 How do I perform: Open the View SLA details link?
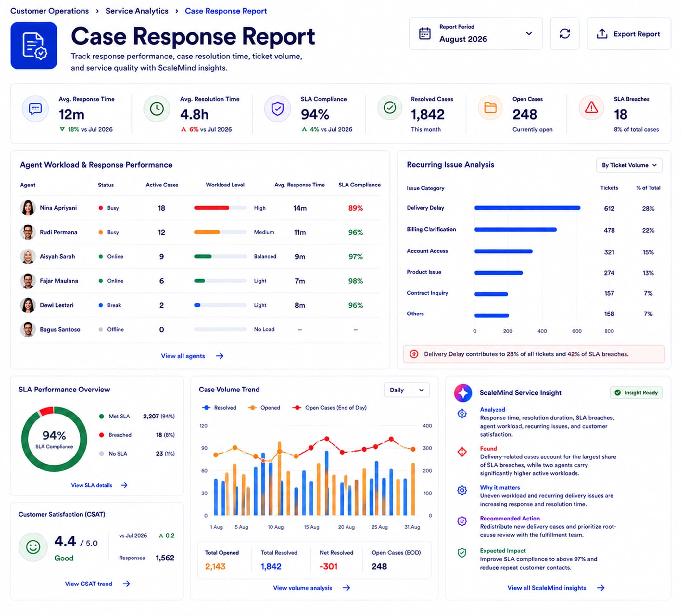point(99,485)
